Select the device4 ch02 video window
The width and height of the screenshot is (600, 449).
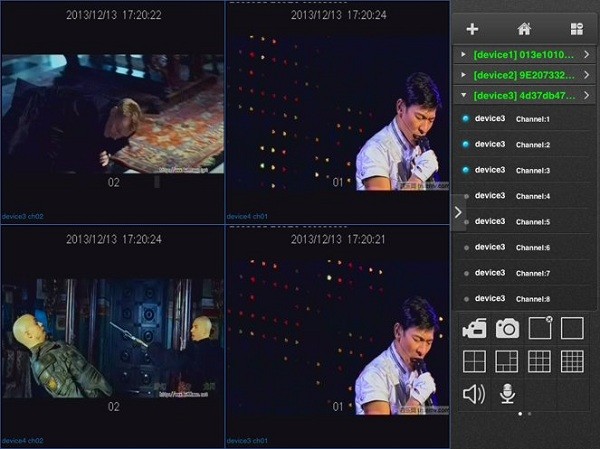[112, 337]
